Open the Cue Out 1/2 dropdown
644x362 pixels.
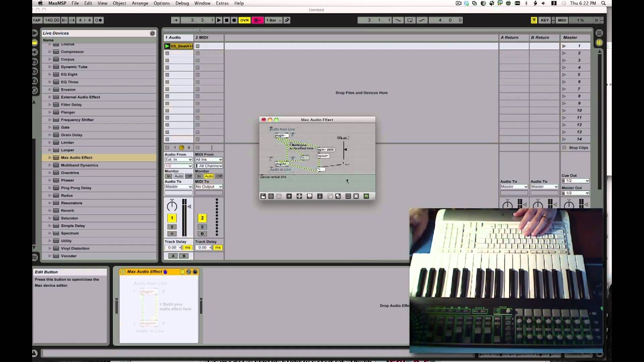tap(575, 181)
